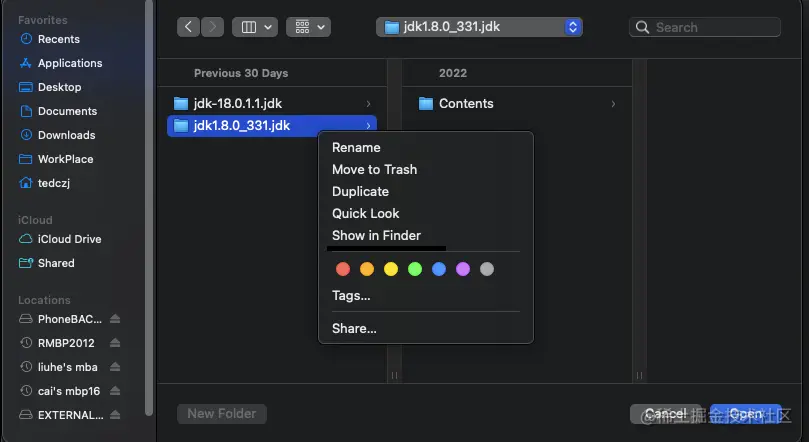Eject cai's mbp16 volume

pyautogui.click(x=115, y=390)
